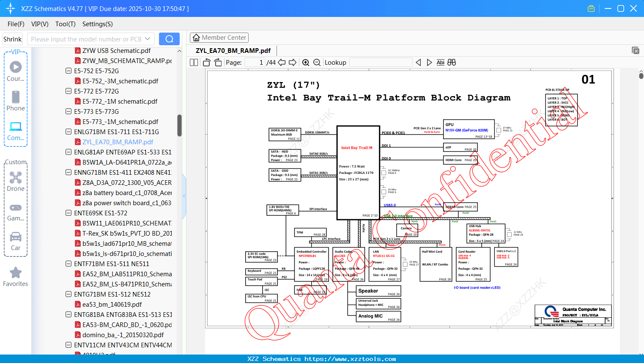
Task: Open the File(F) menu
Action: point(16,24)
